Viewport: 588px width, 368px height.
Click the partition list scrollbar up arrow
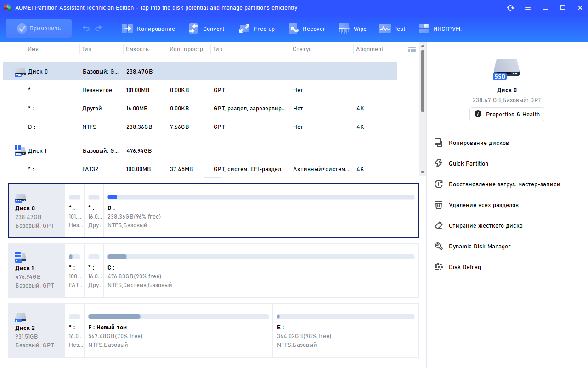(x=423, y=46)
